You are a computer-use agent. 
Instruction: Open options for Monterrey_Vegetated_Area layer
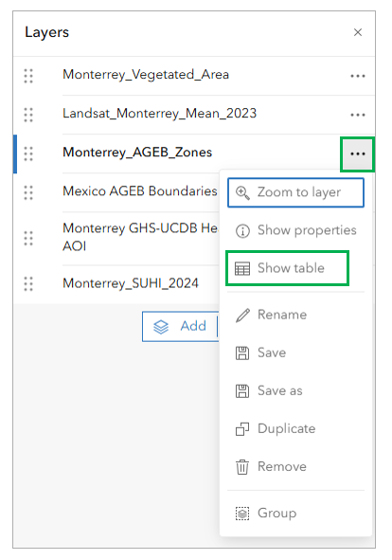click(357, 76)
